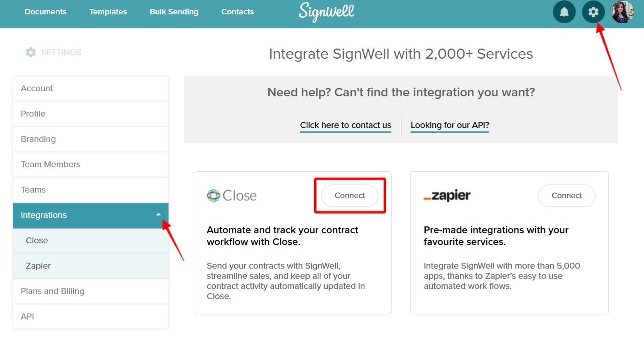Open notifications bell icon
Image resolution: width=644 pixels, height=345 pixels.
coord(564,12)
